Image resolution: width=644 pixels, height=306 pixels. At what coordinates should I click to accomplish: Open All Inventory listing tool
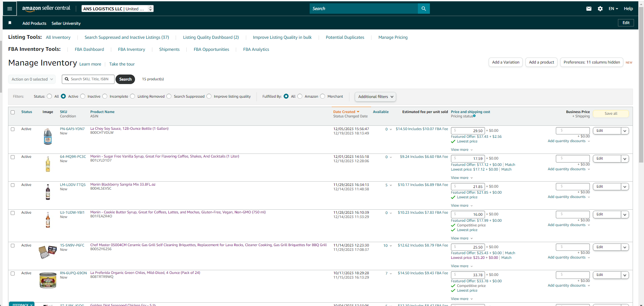point(58,37)
